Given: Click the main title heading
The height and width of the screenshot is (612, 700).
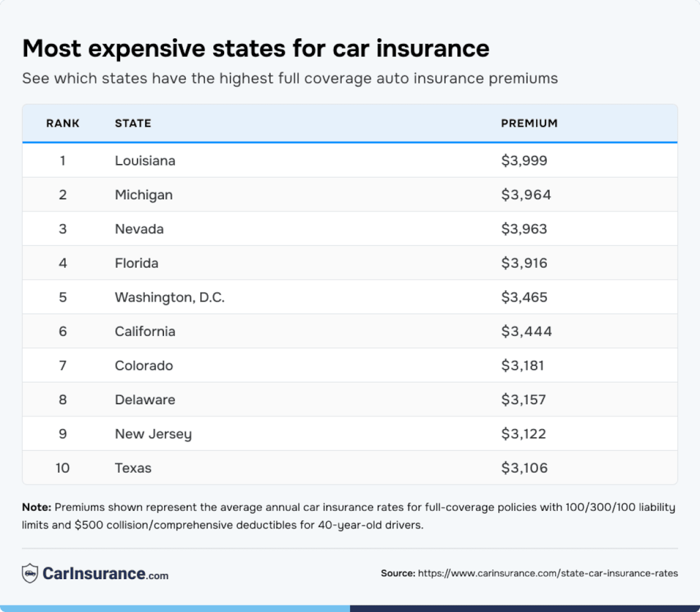Looking at the screenshot, I should tap(256, 49).
